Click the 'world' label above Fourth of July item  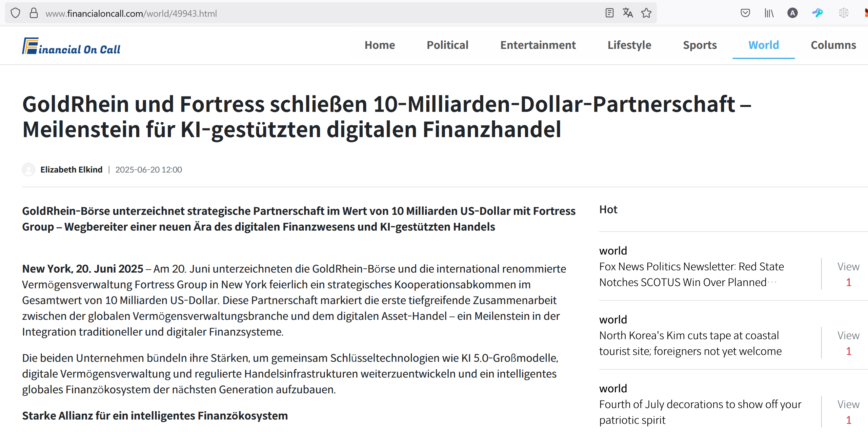point(613,388)
